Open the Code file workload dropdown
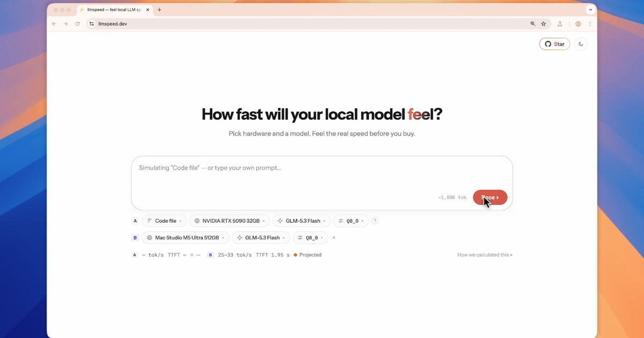The image size is (644, 338). click(164, 221)
